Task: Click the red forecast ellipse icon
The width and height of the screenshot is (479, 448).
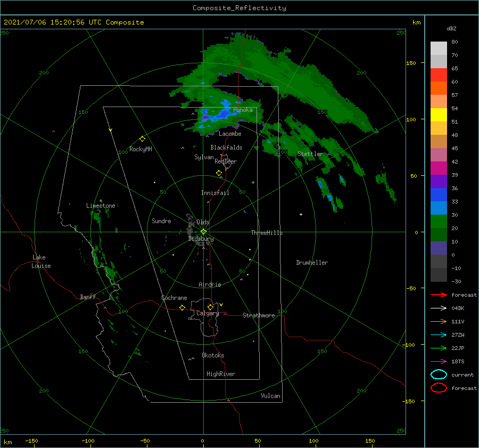Action: (x=439, y=388)
